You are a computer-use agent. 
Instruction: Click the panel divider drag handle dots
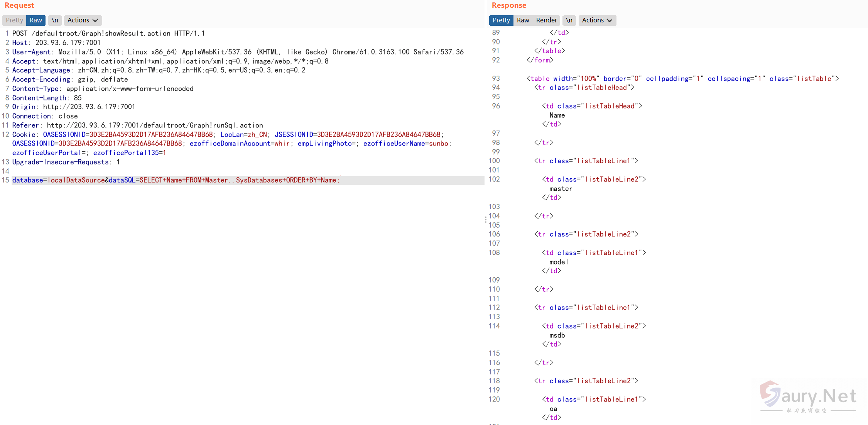click(x=485, y=220)
